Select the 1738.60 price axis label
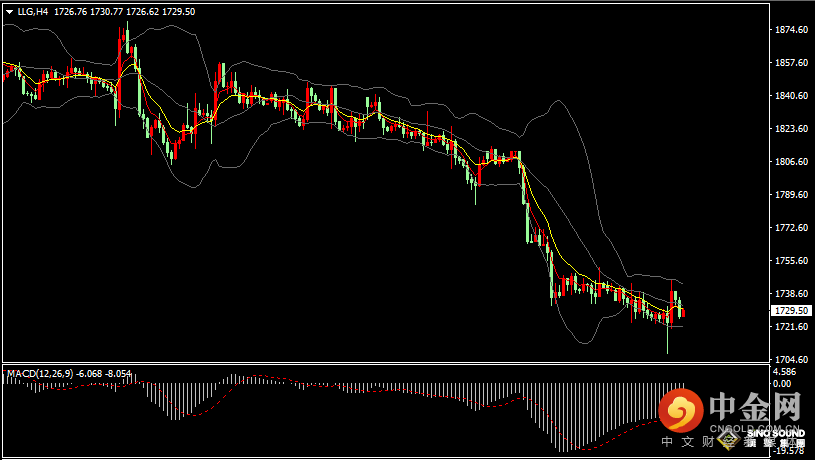This screenshot has width=815, height=460. tap(791, 294)
